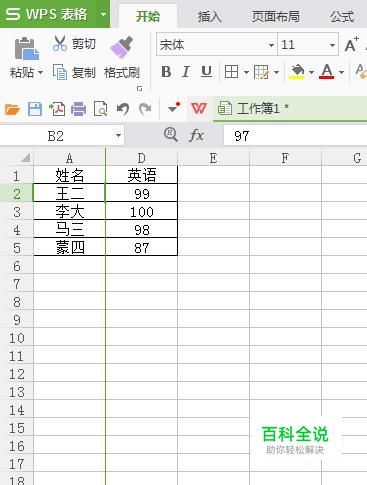Viewport: 367px width, 485px height.
Task: Open the clipboard group dialog launcher
Action: point(140,88)
